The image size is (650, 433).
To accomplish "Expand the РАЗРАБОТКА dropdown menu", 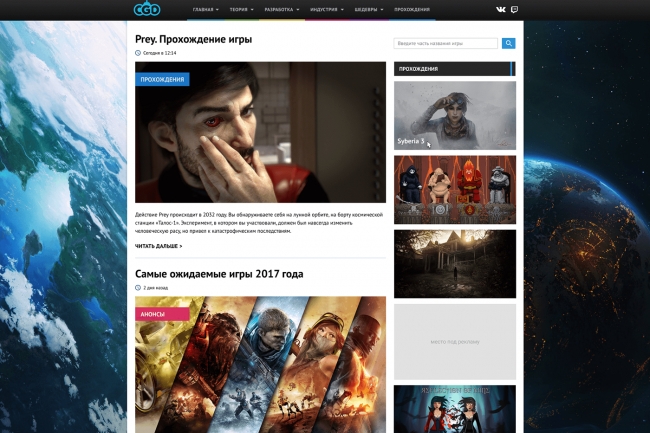I will pyautogui.click(x=281, y=10).
